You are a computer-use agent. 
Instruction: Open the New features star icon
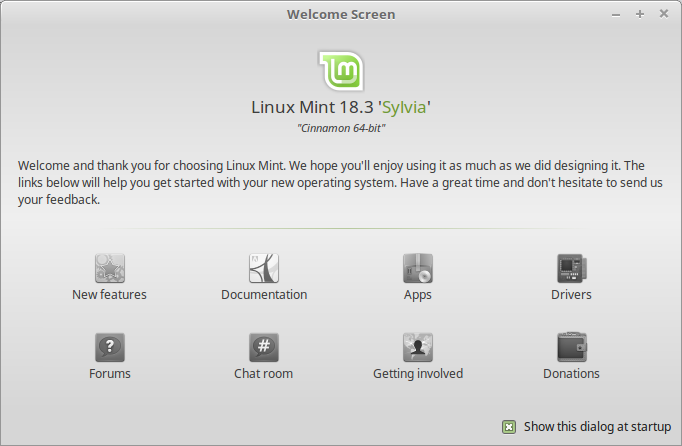coord(110,268)
